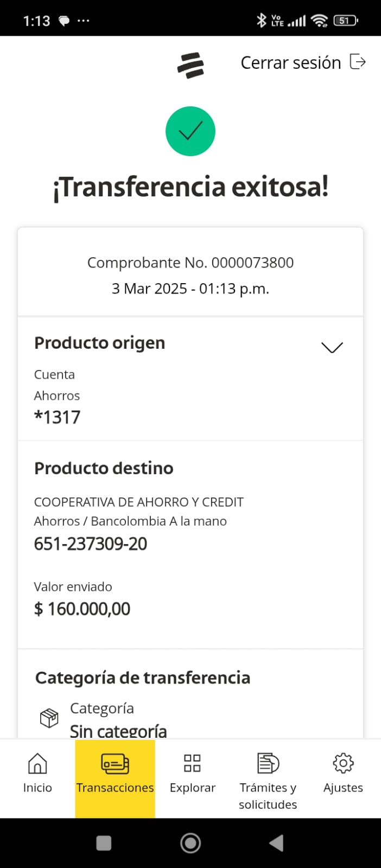Viewport: 381px width, 868px height.
Task: Collapse the Producto origen section chevron
Action: (332, 347)
